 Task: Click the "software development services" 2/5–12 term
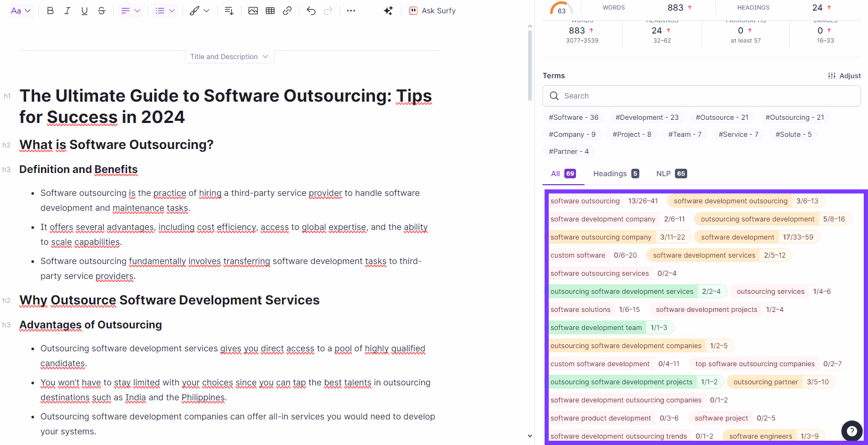pos(719,256)
